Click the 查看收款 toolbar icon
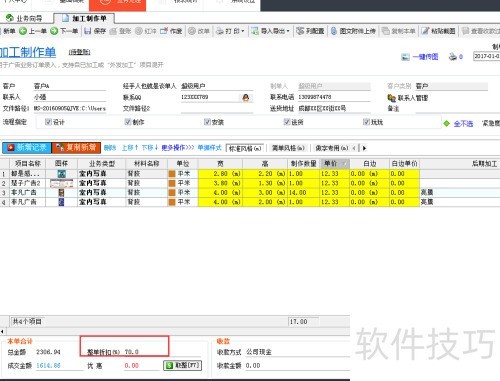 pyautogui.click(x=465, y=31)
